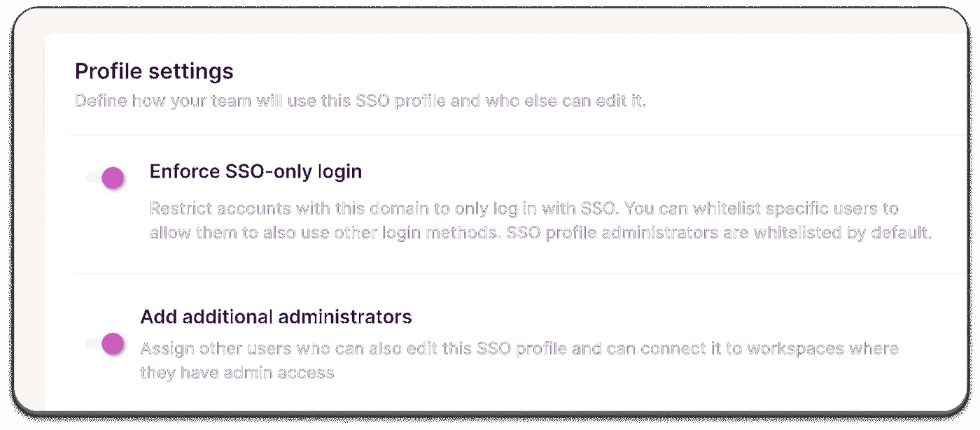Click the upper purple toggle knob
980x430 pixels.
112,178
